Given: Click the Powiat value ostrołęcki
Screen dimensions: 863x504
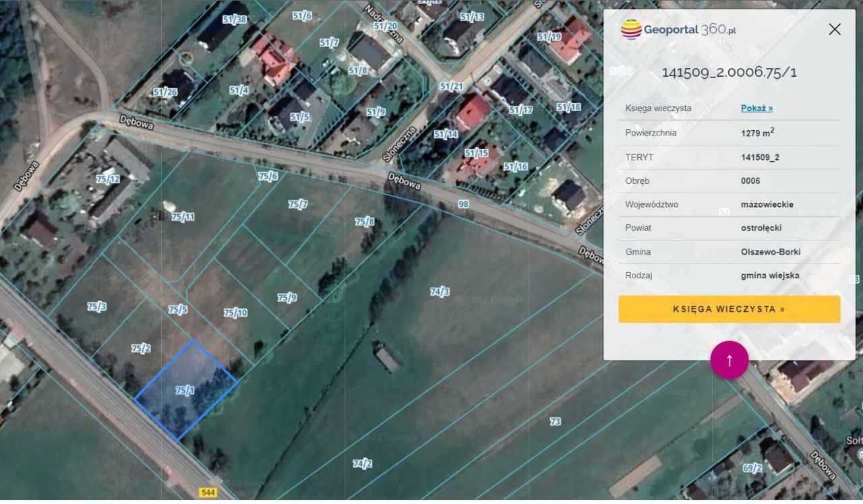Looking at the screenshot, I should tap(761, 228).
